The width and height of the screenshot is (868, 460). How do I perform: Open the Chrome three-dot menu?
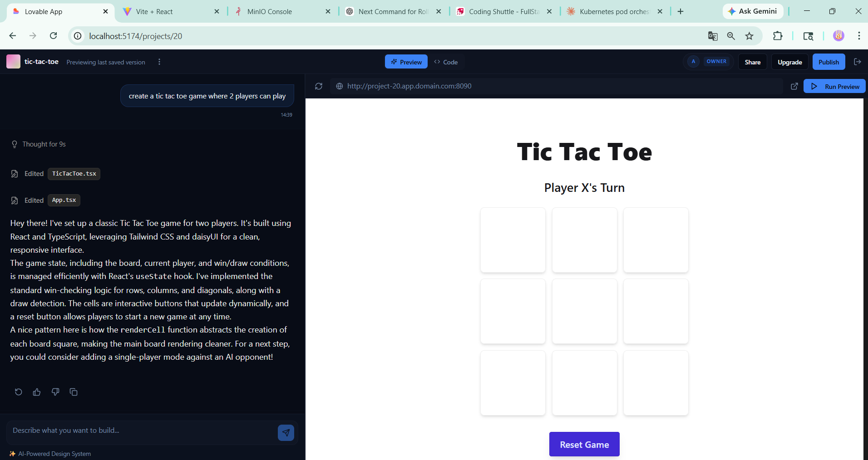pos(859,36)
